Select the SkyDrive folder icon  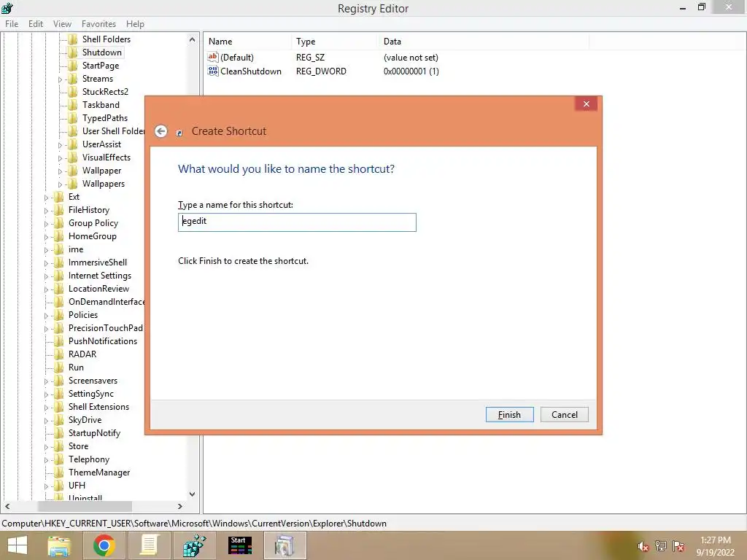58,420
